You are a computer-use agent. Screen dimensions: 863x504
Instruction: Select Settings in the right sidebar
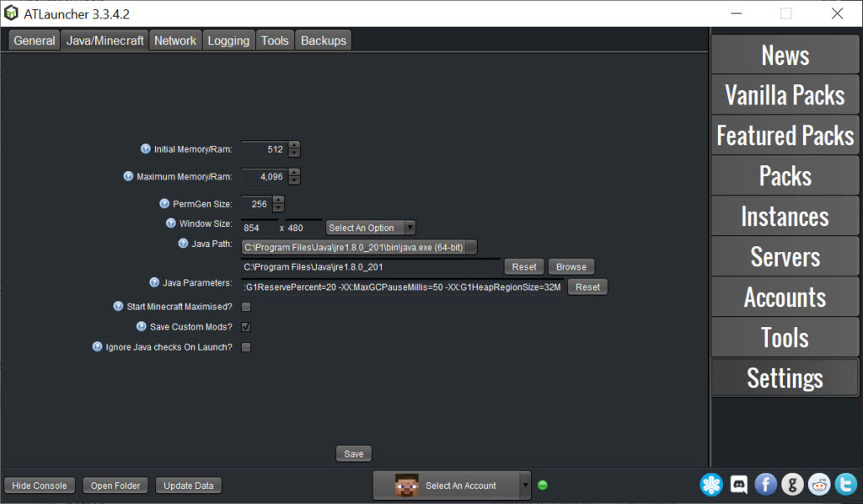point(785,378)
